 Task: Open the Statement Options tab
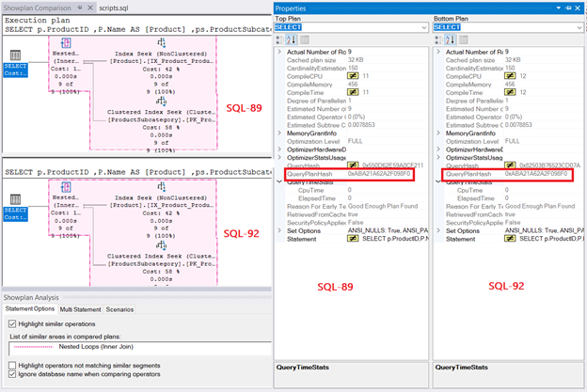click(x=30, y=309)
